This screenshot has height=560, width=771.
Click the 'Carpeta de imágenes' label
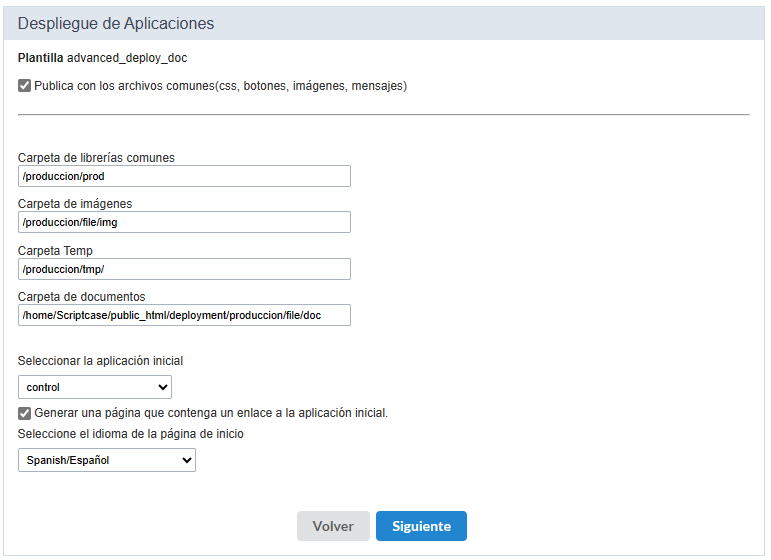75,204
